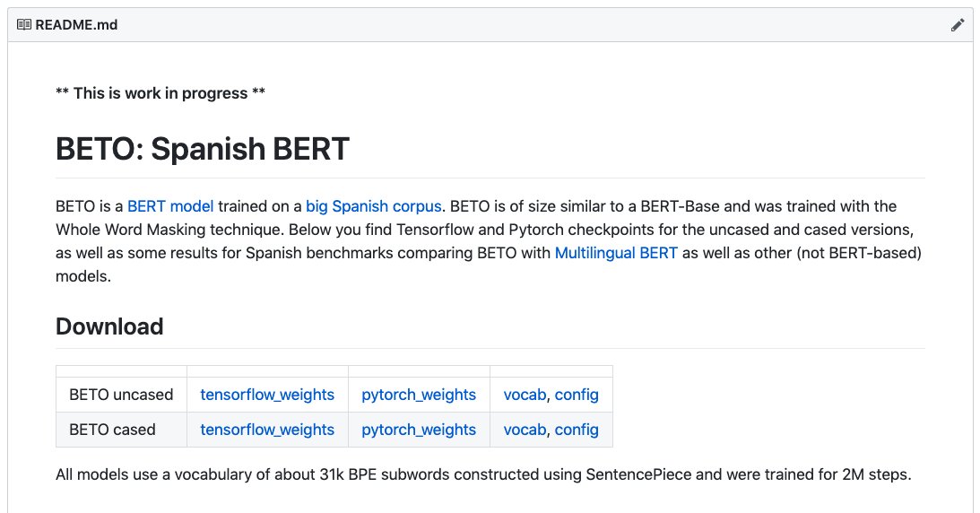Open the config link for BETO uncased

[x=577, y=395]
